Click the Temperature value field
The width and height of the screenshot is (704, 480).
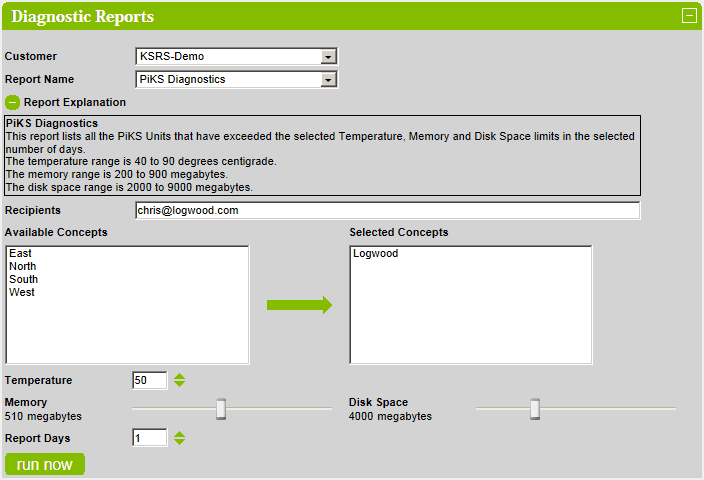coord(149,381)
